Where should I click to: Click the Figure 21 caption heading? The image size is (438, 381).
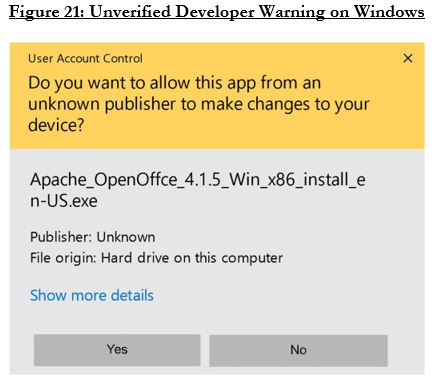coord(217,13)
